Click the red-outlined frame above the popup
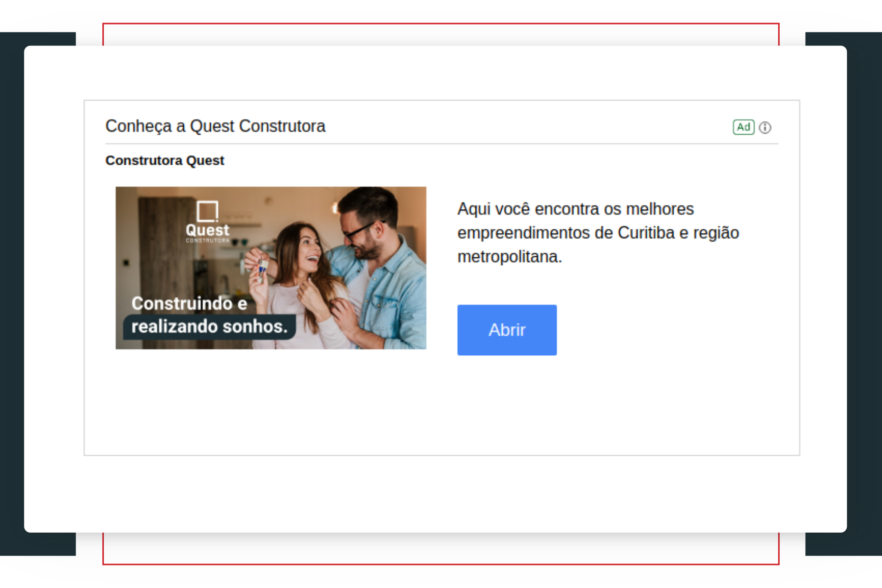The image size is (882, 588). pyautogui.click(x=441, y=34)
